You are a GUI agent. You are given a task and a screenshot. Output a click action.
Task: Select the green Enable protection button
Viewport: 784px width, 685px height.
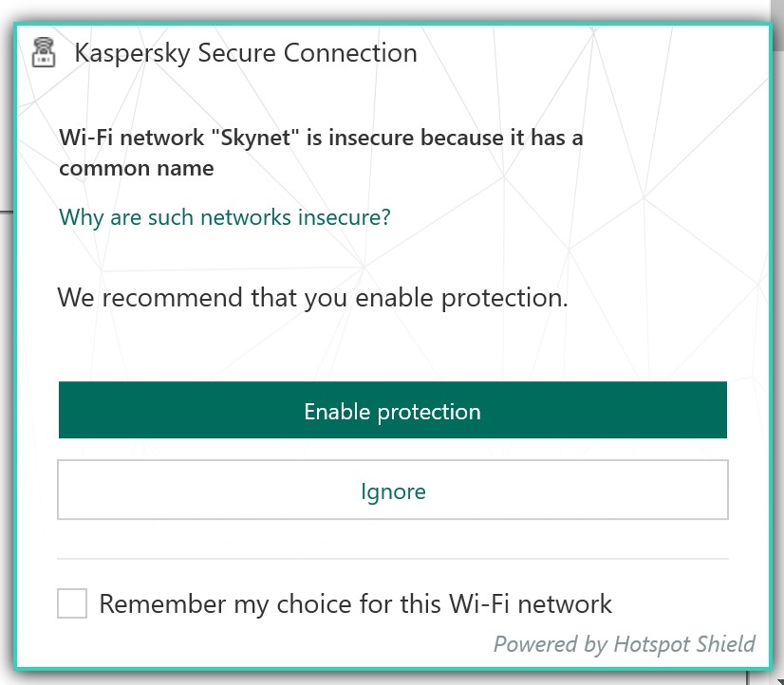pyautogui.click(x=392, y=411)
